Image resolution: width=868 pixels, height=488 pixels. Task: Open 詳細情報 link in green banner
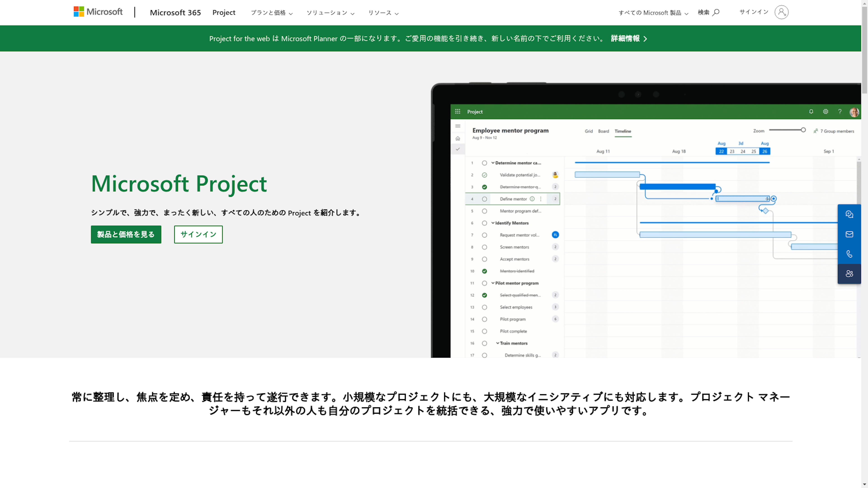(629, 38)
